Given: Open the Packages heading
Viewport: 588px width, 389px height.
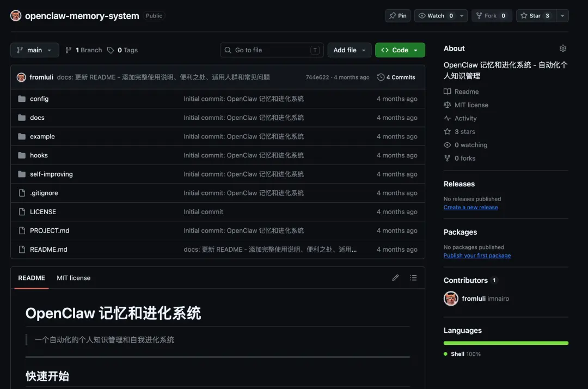Looking at the screenshot, I should (460, 232).
